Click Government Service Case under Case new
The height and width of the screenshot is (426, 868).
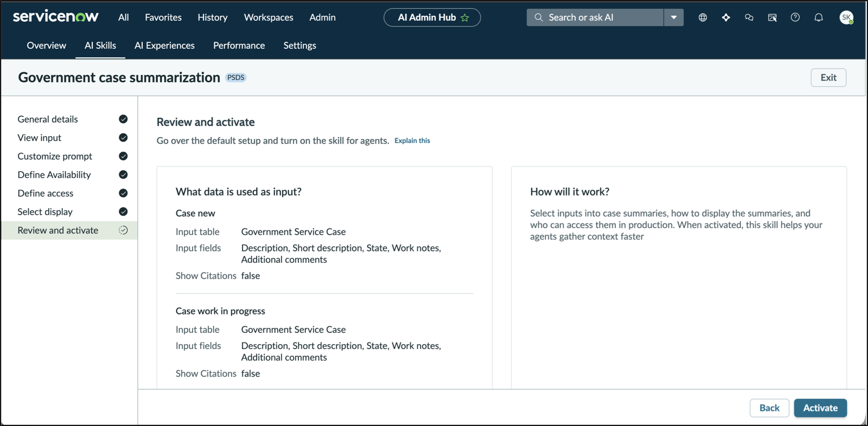(293, 232)
